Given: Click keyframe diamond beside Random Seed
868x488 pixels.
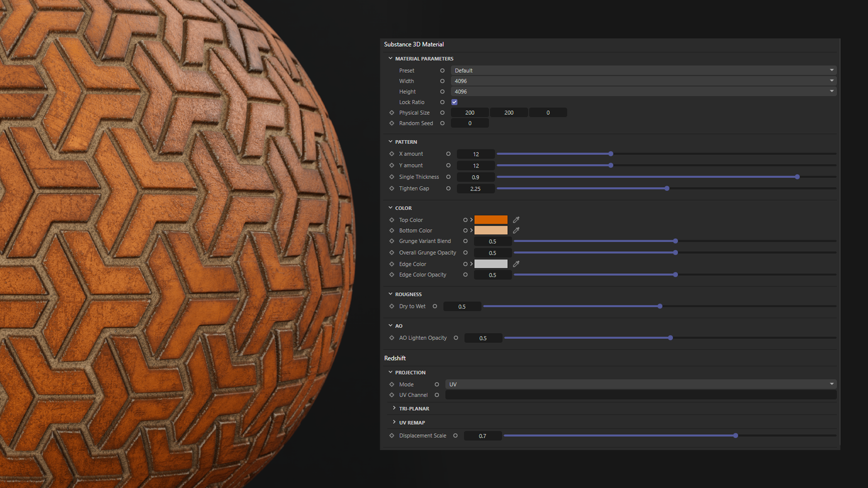Looking at the screenshot, I should (x=392, y=123).
